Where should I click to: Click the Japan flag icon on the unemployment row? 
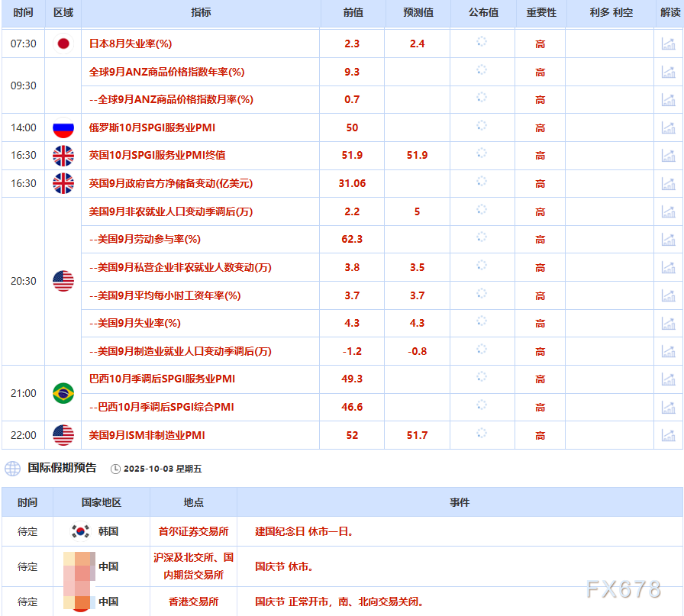coord(63,44)
